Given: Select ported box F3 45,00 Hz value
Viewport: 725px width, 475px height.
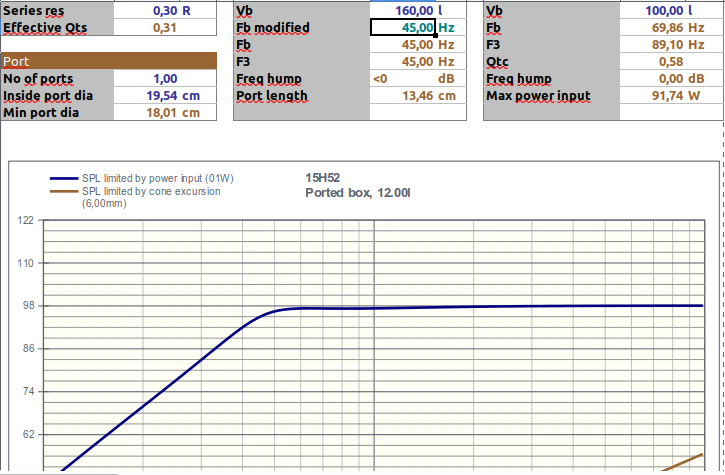Looking at the screenshot, I should [x=418, y=62].
